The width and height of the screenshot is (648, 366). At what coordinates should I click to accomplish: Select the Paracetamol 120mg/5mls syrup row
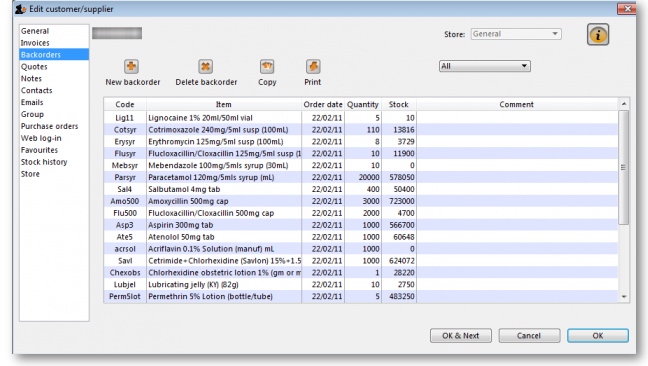tap(361, 177)
